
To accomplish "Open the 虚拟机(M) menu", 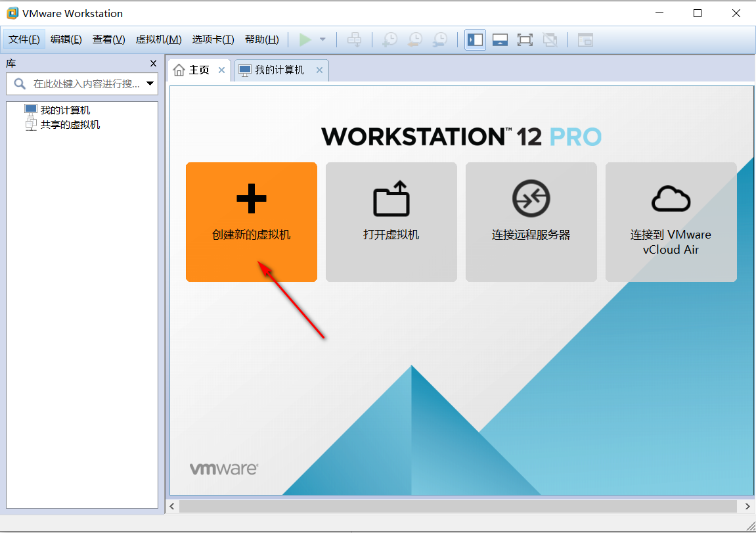I will [x=159, y=39].
